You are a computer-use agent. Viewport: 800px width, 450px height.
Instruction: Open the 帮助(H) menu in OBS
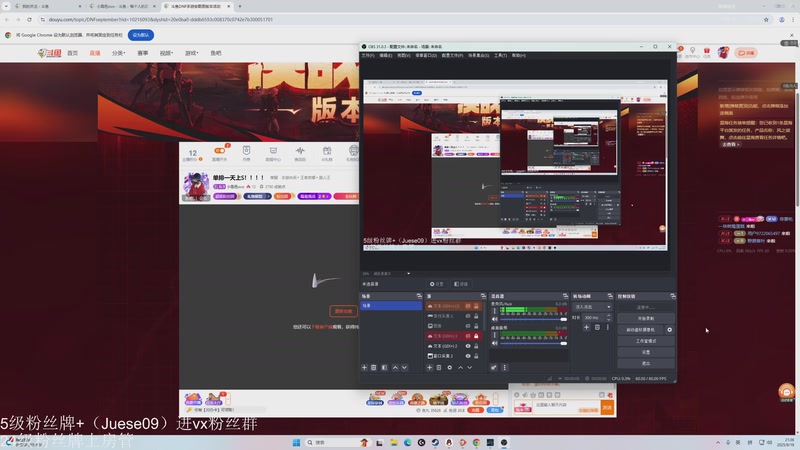518,55
